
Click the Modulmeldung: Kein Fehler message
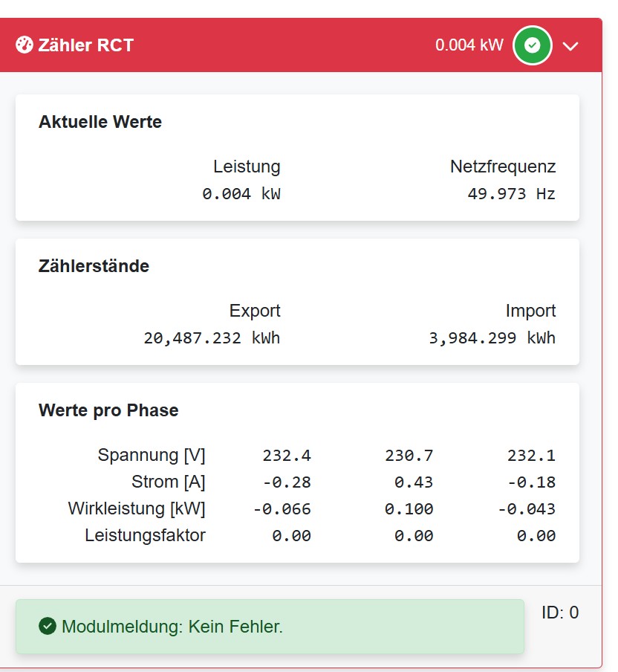tap(172, 627)
